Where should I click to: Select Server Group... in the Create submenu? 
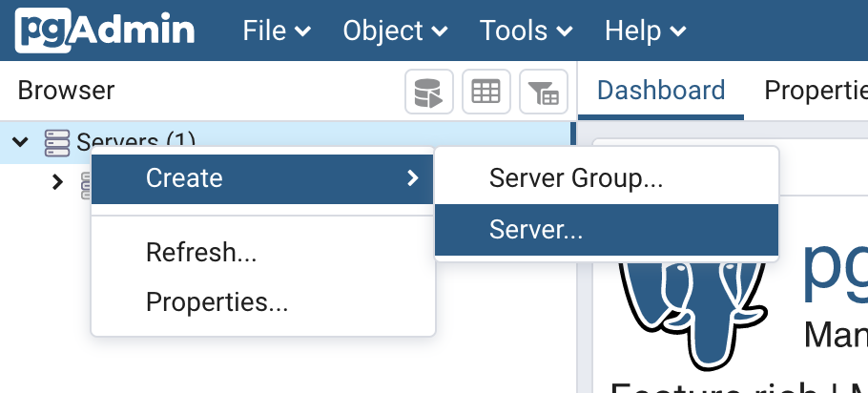click(x=575, y=177)
